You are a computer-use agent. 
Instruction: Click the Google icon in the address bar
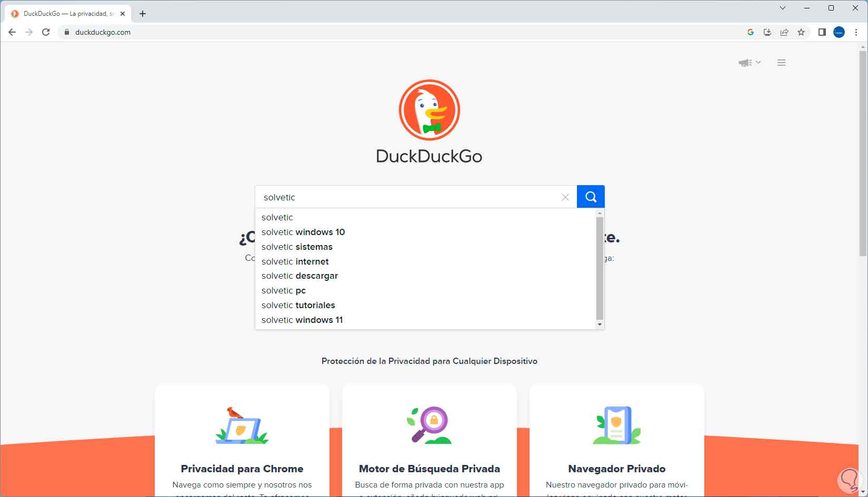point(751,32)
